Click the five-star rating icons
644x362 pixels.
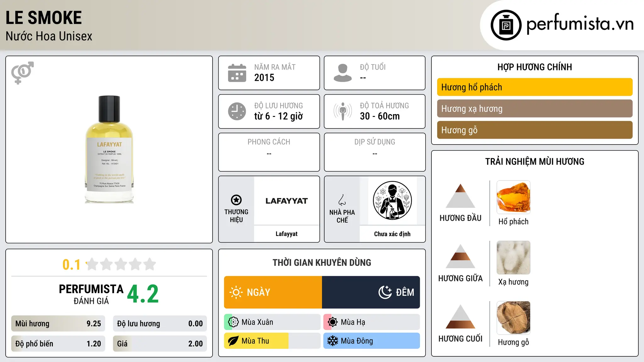[121, 264]
